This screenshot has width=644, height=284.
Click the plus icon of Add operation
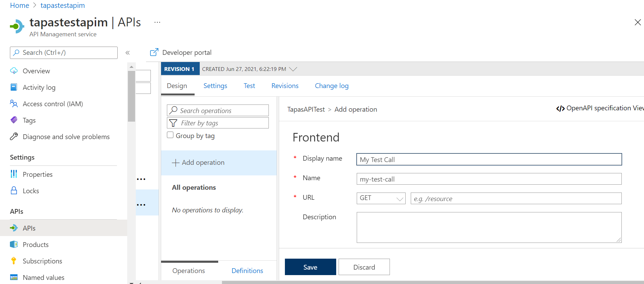pos(175,163)
